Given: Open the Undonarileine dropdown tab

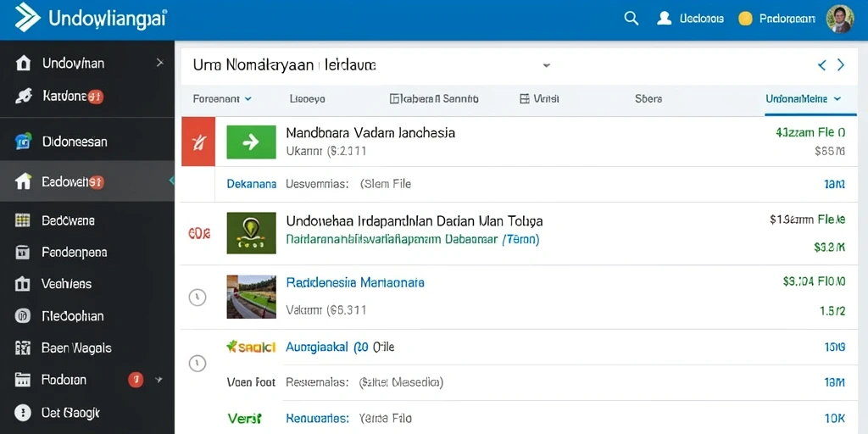Looking at the screenshot, I should click(x=804, y=99).
